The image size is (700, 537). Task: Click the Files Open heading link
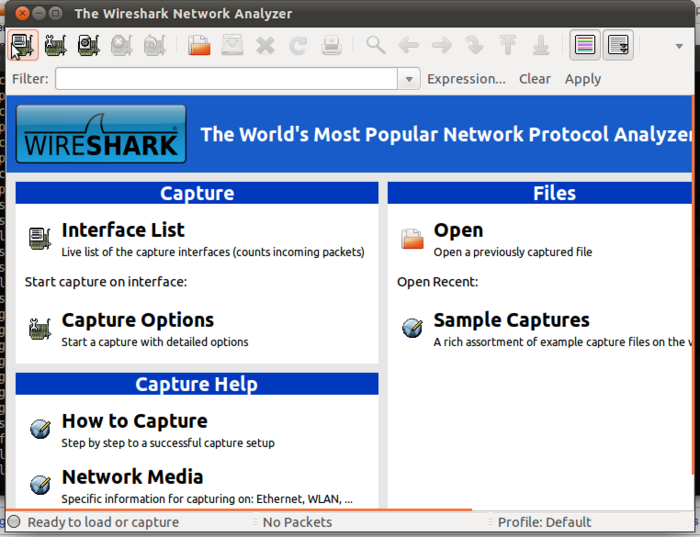click(458, 230)
